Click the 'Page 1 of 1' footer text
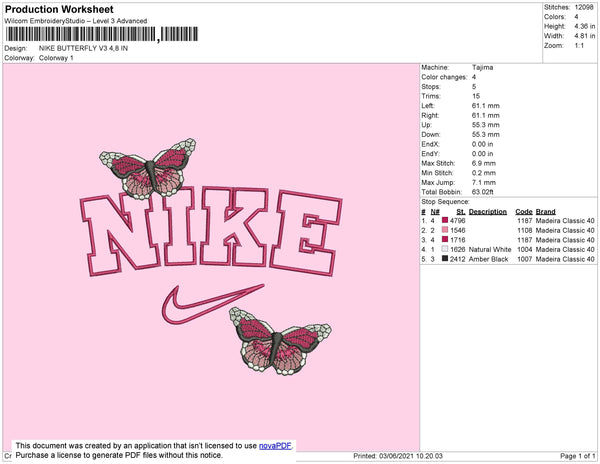600x464 pixels. click(x=578, y=456)
